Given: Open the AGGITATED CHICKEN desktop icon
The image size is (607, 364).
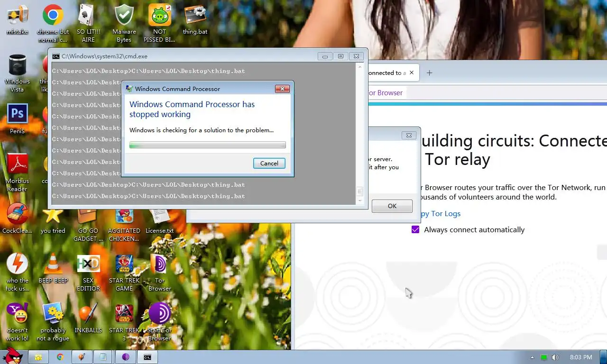Looking at the screenshot, I should coord(124,226).
